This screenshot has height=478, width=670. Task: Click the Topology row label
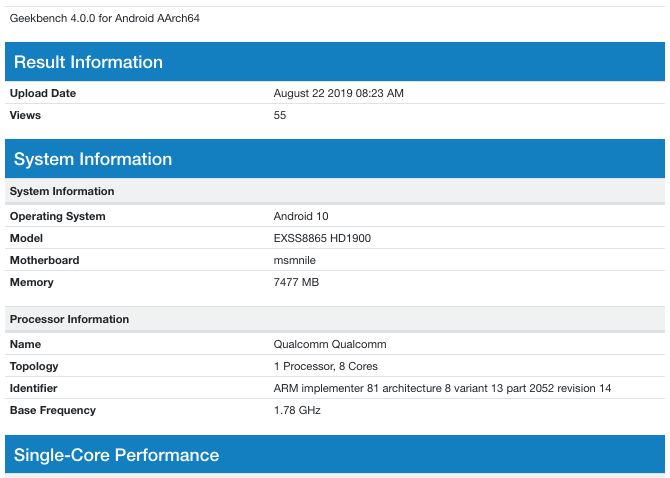(34, 366)
